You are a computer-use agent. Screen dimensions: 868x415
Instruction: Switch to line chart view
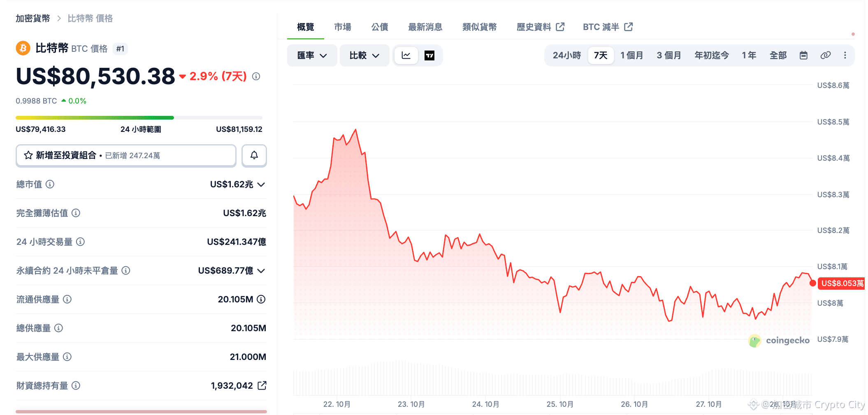[x=406, y=55]
